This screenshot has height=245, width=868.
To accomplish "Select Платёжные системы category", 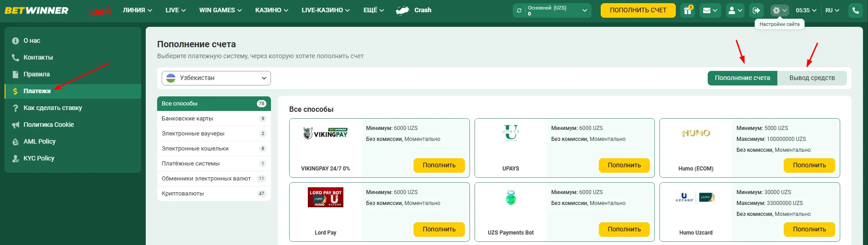I will (214, 164).
